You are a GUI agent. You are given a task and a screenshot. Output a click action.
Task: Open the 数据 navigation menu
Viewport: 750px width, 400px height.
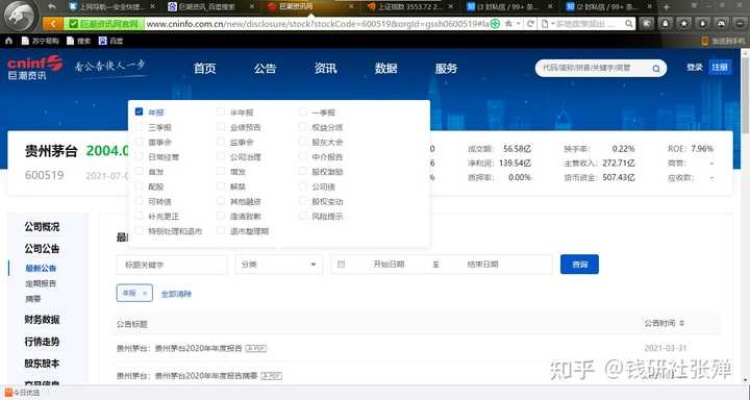click(x=385, y=68)
